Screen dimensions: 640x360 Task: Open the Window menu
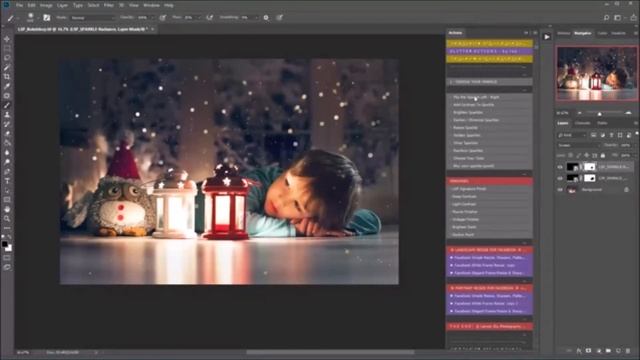coord(151,5)
